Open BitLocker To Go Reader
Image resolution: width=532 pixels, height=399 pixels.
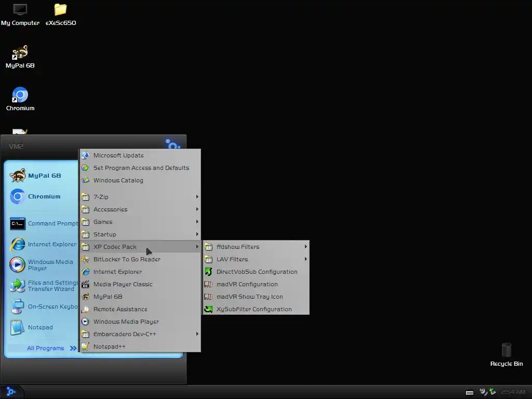pyautogui.click(x=140, y=259)
